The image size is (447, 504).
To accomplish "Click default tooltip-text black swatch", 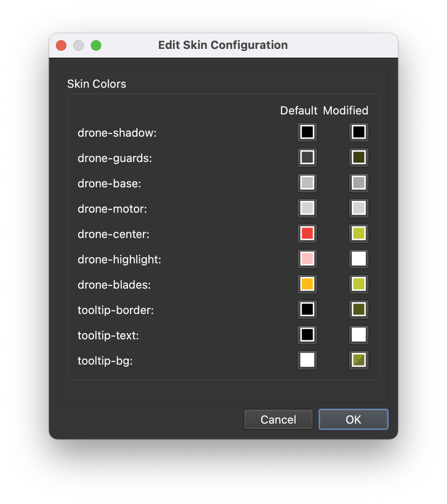I will pyautogui.click(x=307, y=335).
